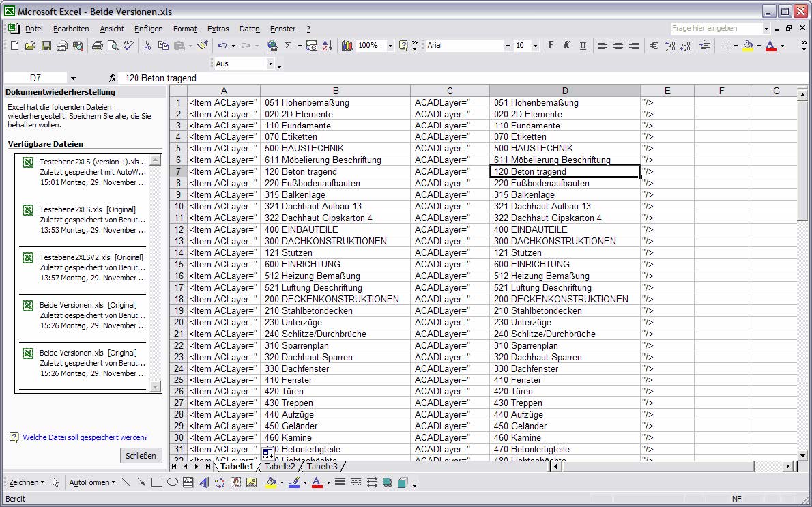Click the AutoSum sigma icon
The width and height of the screenshot is (812, 507).
pyautogui.click(x=289, y=46)
